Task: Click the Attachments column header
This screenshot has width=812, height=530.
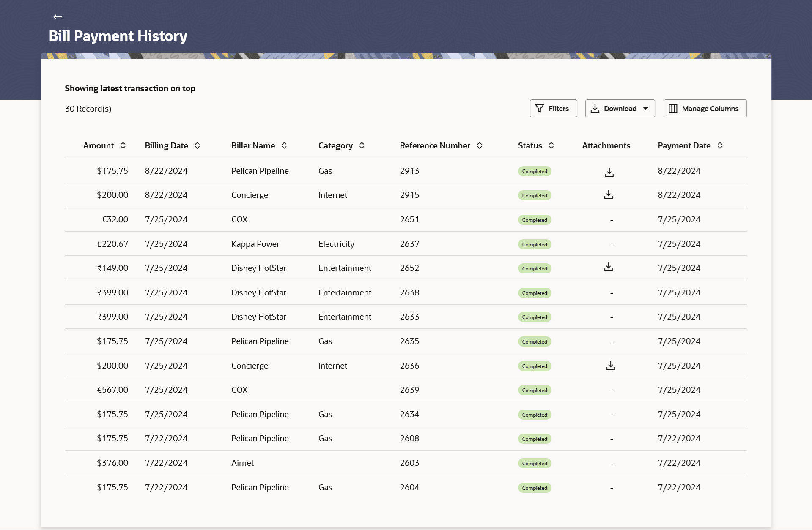Action: [x=606, y=145]
